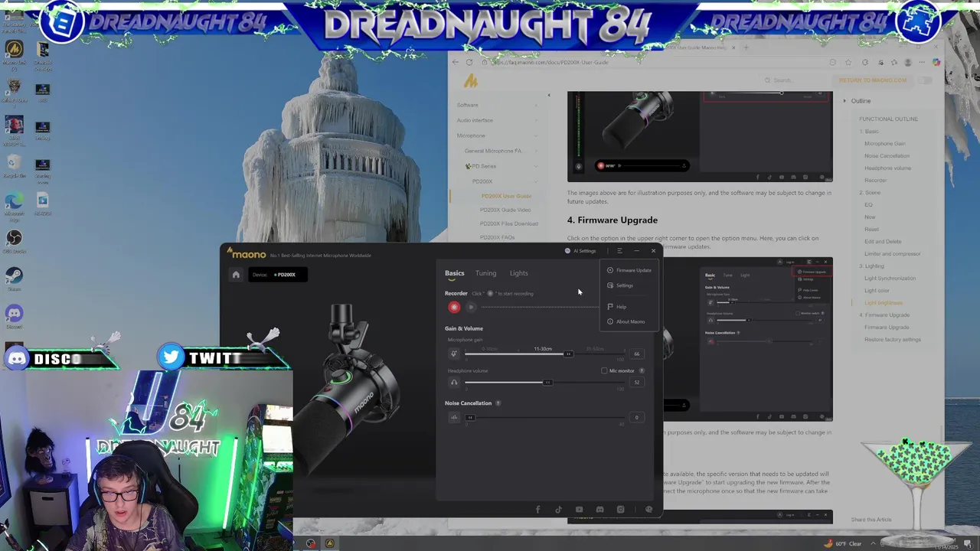
Task: Click the microphone gain value box 66
Action: 636,354
